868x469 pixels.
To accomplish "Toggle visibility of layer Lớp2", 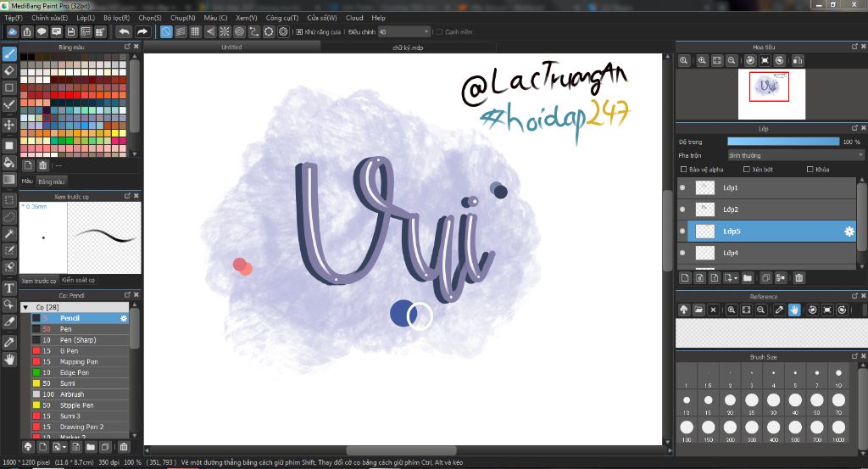I will [682, 209].
